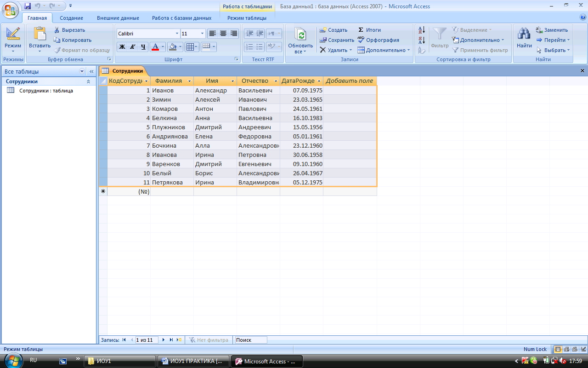Go to first record navigation button
The height and width of the screenshot is (368, 588).
[x=124, y=340]
